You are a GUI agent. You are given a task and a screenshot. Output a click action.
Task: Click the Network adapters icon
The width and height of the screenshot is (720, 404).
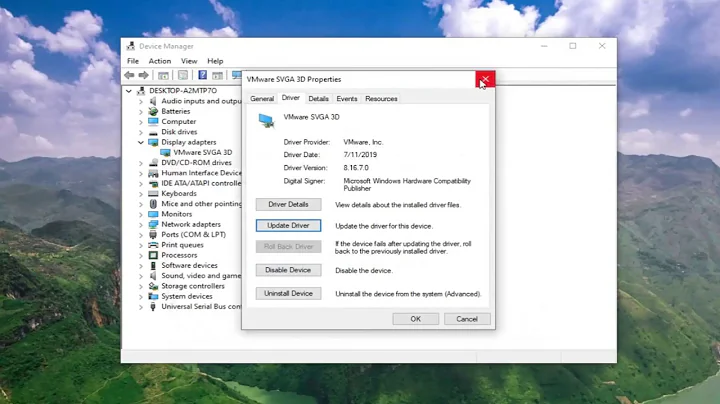[x=153, y=224]
